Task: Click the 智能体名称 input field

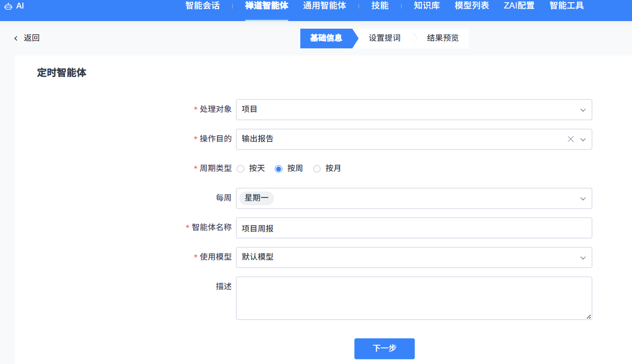Action: [414, 228]
